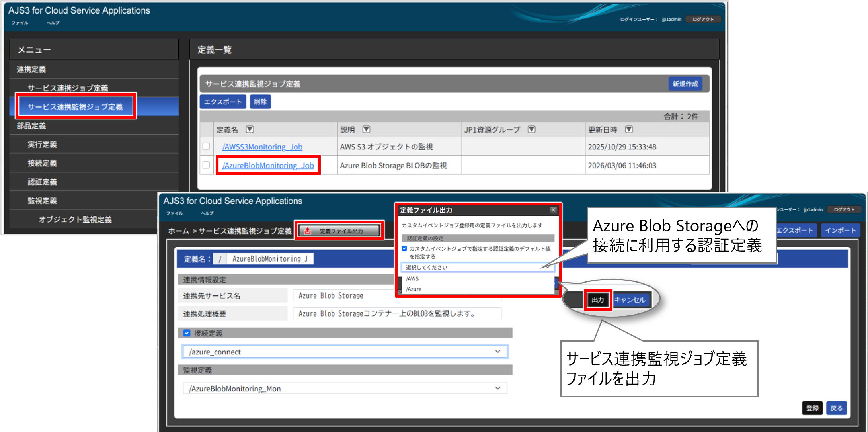This screenshot has height=432, width=868.
Task: Select 接続定義 in the side menu
Action: (x=42, y=163)
